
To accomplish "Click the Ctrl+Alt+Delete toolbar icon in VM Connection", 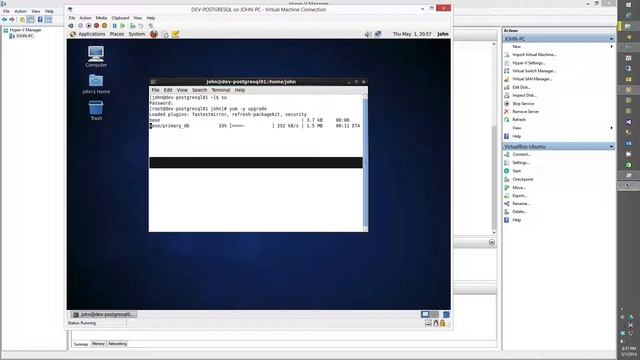I will (x=71, y=26).
